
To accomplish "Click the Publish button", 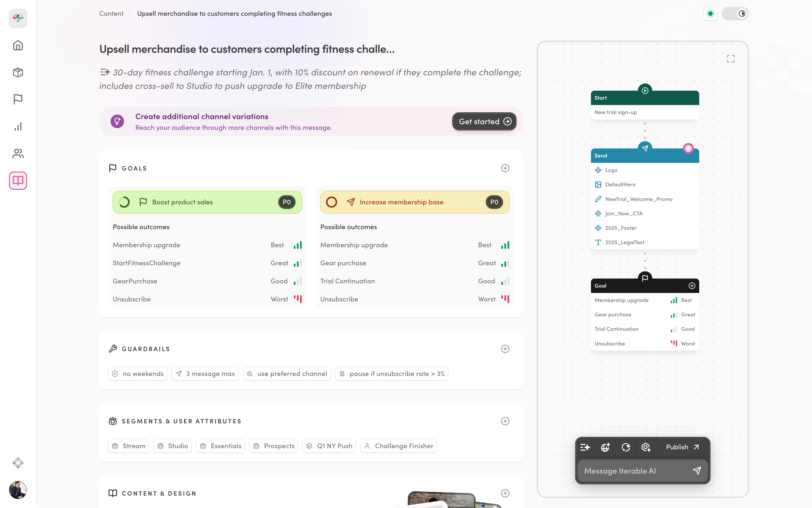I will (683, 448).
